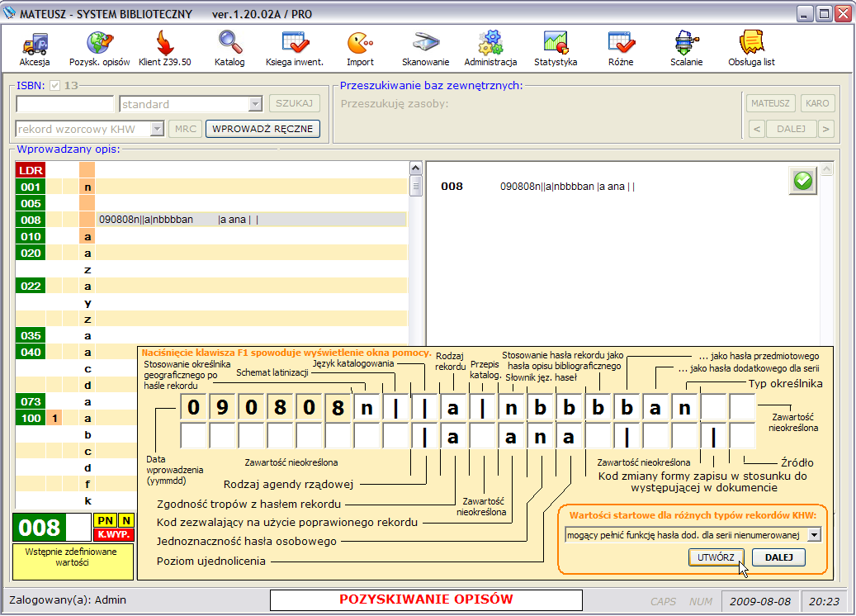Toggle the ISBN 13 checkbox

coord(55,85)
